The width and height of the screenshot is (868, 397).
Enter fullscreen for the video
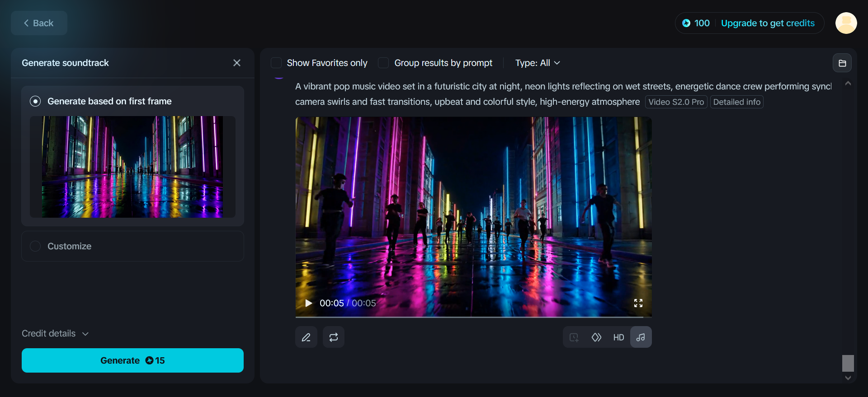pos(638,303)
